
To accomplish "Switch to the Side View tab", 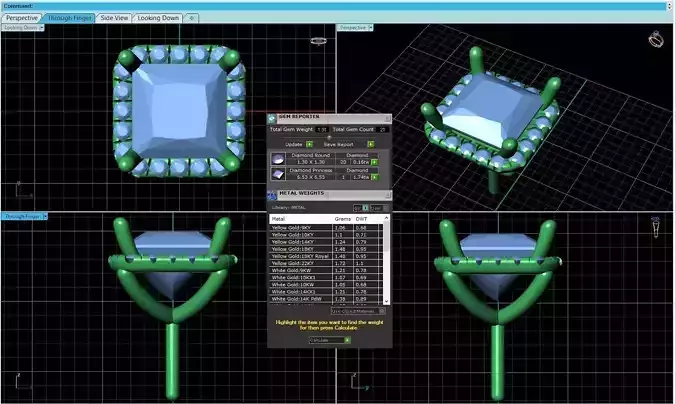I will click(x=114, y=18).
